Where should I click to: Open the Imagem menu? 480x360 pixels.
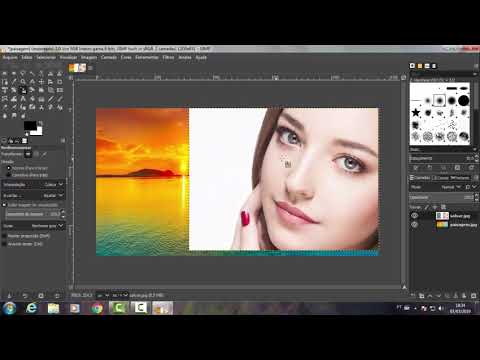pyautogui.click(x=89, y=57)
